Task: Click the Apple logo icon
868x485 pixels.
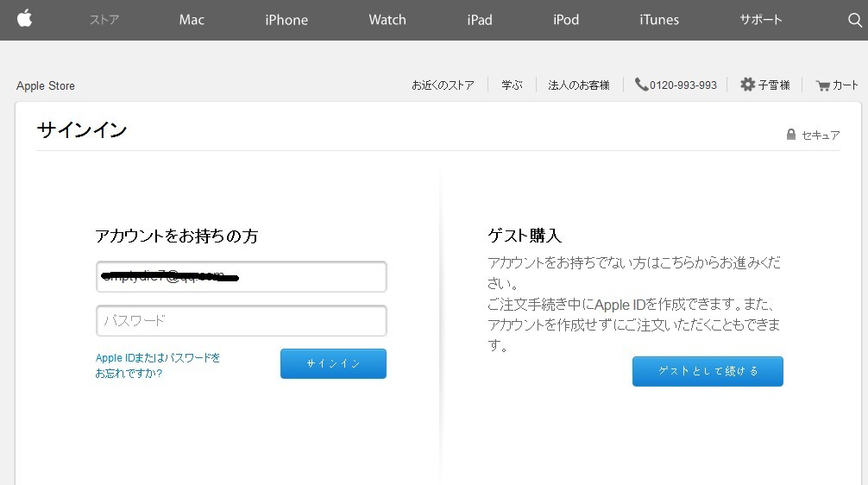Action: point(24,19)
